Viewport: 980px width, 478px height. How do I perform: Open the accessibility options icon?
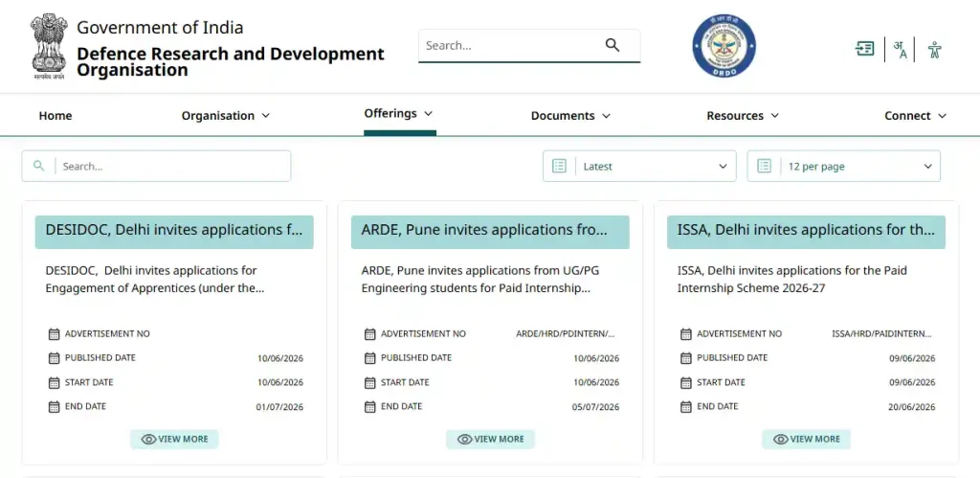934,50
